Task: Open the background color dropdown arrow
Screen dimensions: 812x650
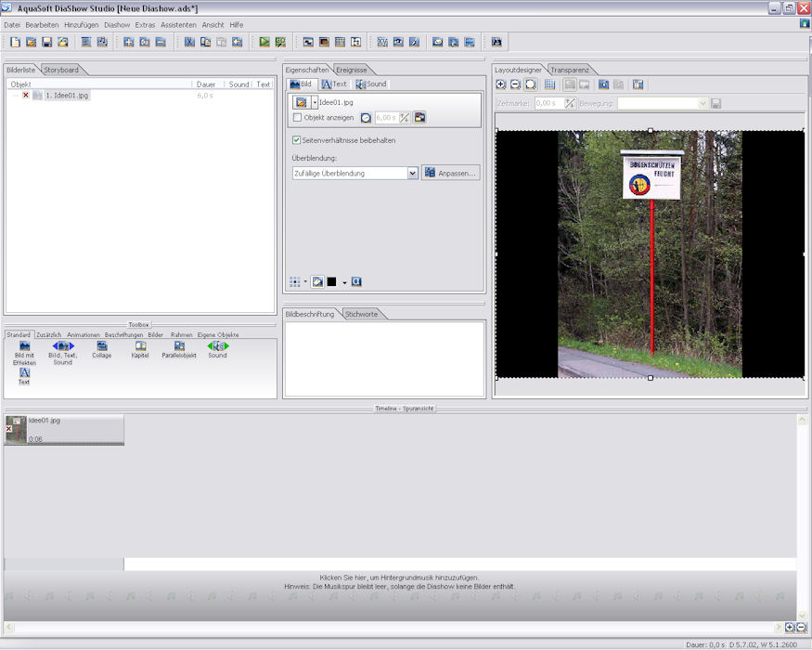Action: (x=344, y=282)
